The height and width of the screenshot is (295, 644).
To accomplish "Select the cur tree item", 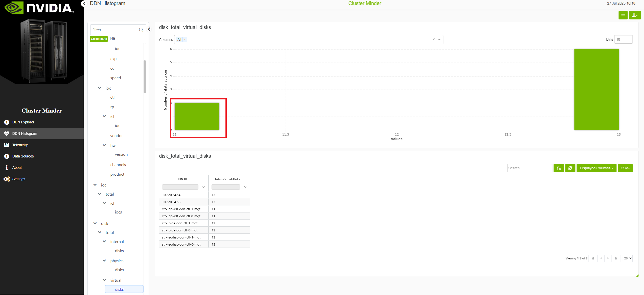I will (x=113, y=68).
